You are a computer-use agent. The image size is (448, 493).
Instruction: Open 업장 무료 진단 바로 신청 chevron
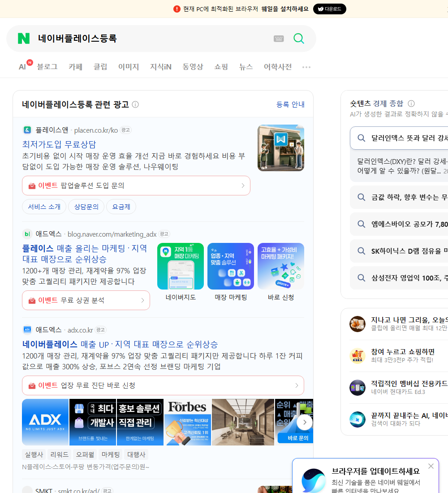click(297, 385)
